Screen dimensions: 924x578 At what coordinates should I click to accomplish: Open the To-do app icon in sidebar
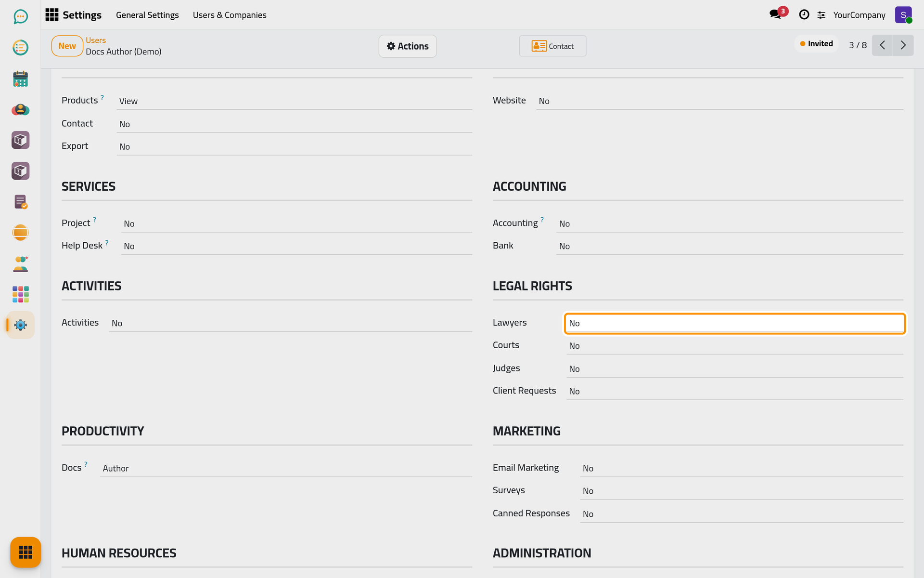point(20,48)
